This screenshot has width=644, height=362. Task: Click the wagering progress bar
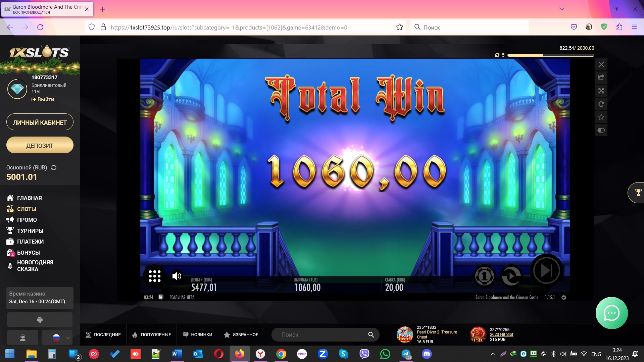(551, 55)
